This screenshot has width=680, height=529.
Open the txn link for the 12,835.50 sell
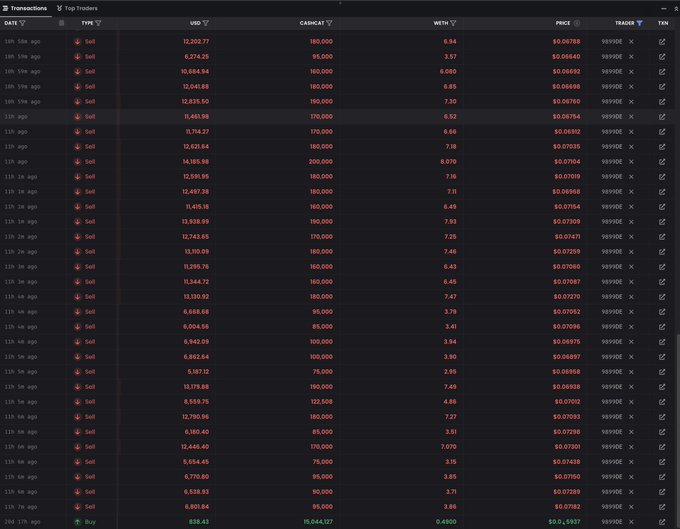point(662,101)
